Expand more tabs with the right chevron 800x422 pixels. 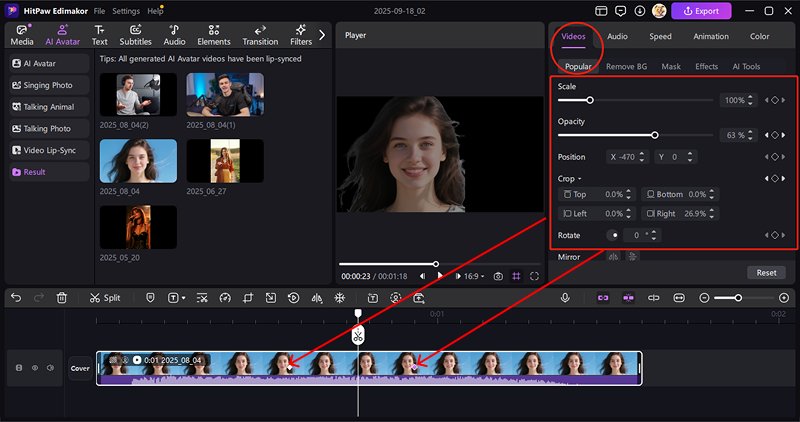322,35
